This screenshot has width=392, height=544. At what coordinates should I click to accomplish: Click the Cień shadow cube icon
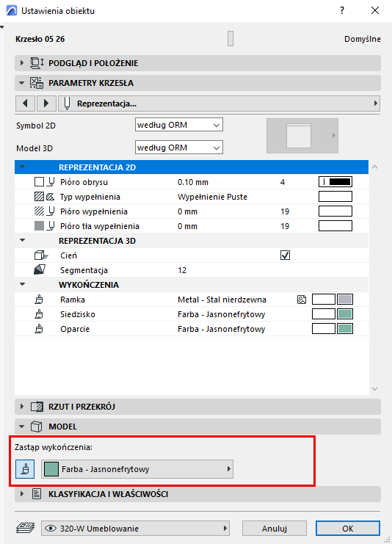click(x=40, y=255)
